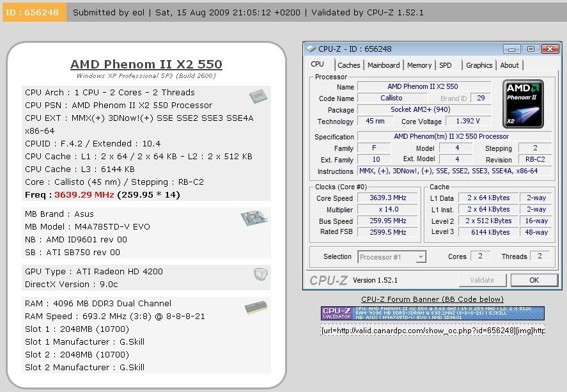Select the Memory tab
The height and width of the screenshot is (392, 567).
(x=419, y=65)
